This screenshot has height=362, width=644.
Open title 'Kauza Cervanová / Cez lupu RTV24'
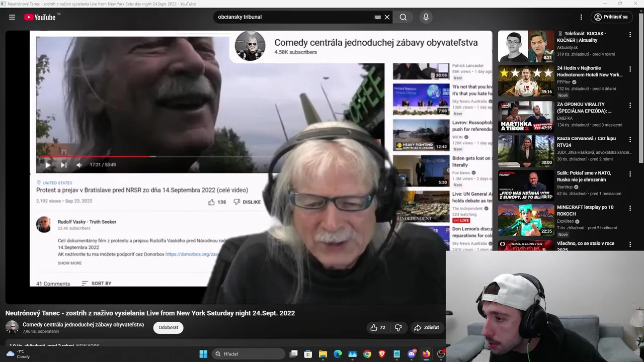(586, 142)
